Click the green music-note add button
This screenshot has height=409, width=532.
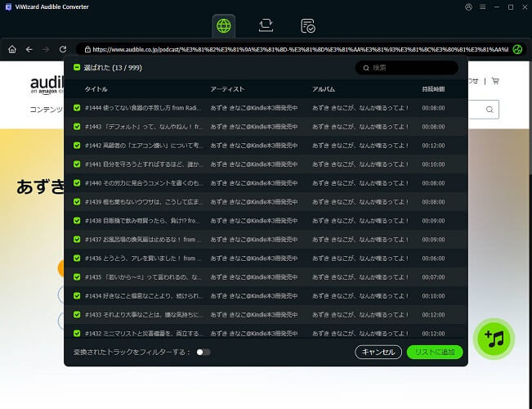[x=494, y=339]
